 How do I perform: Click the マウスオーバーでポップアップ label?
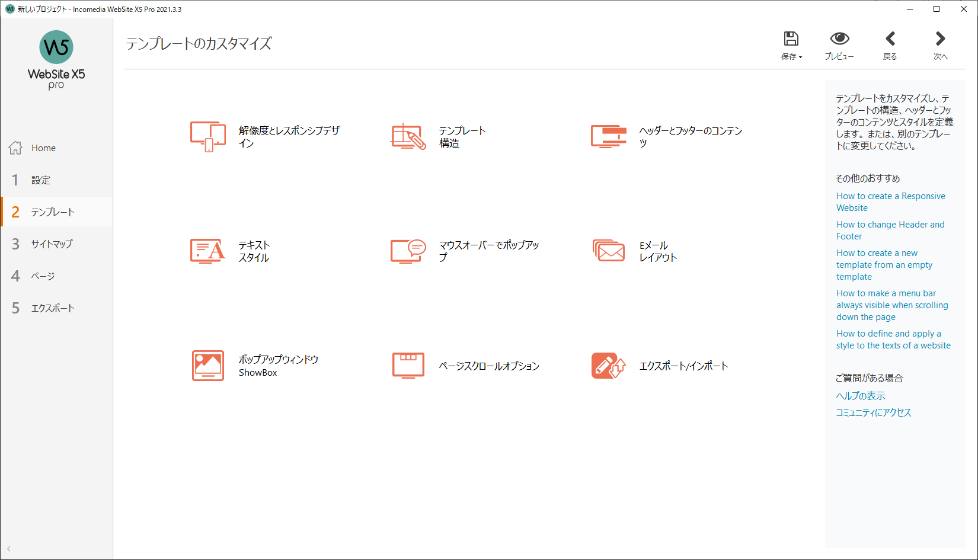tap(489, 251)
